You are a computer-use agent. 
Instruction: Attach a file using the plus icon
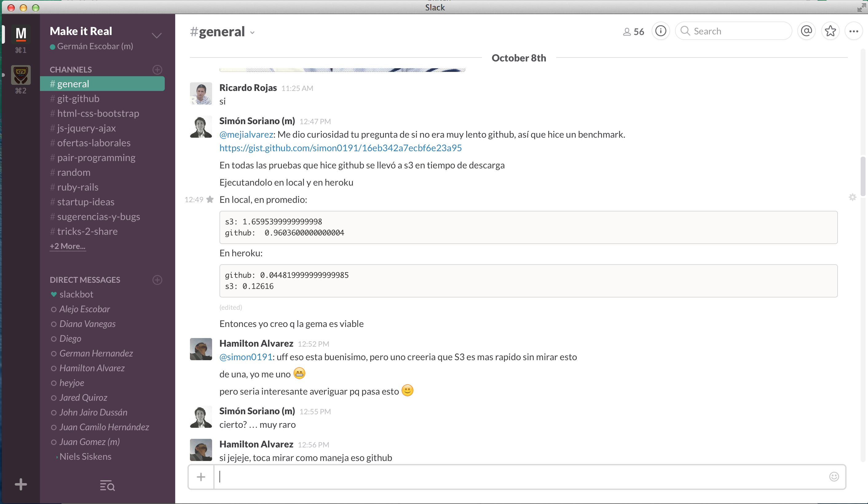200,477
